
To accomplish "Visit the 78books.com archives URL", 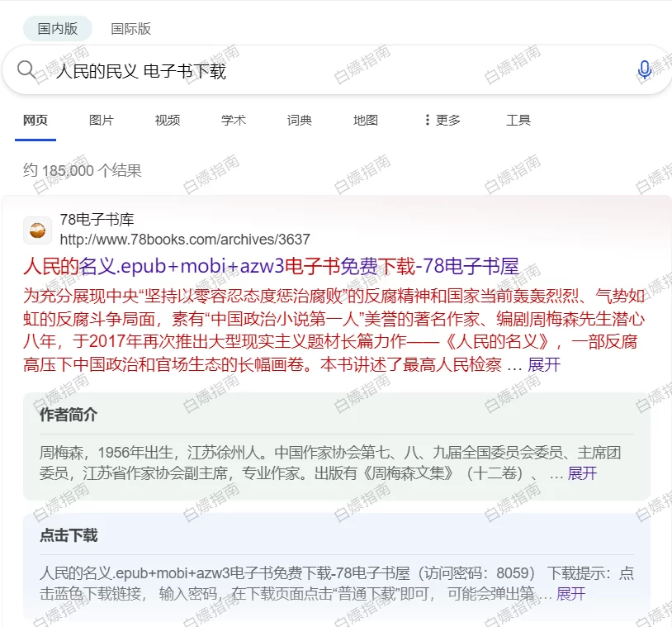I will tap(185, 240).
